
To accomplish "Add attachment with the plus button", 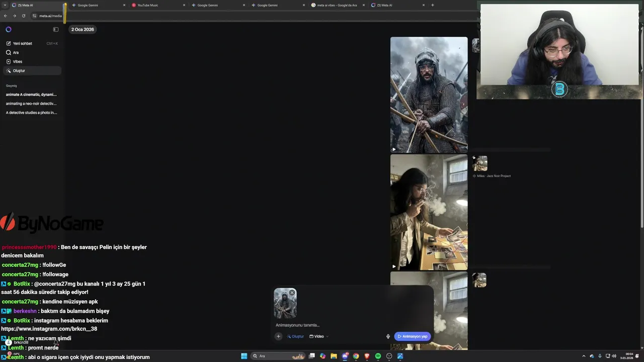I will tap(278, 336).
